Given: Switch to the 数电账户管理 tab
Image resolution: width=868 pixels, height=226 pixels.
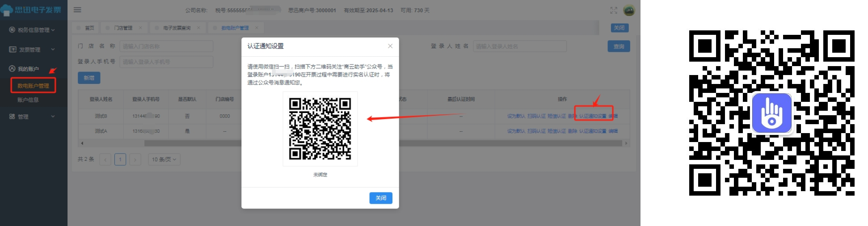Looking at the screenshot, I should 235,28.
